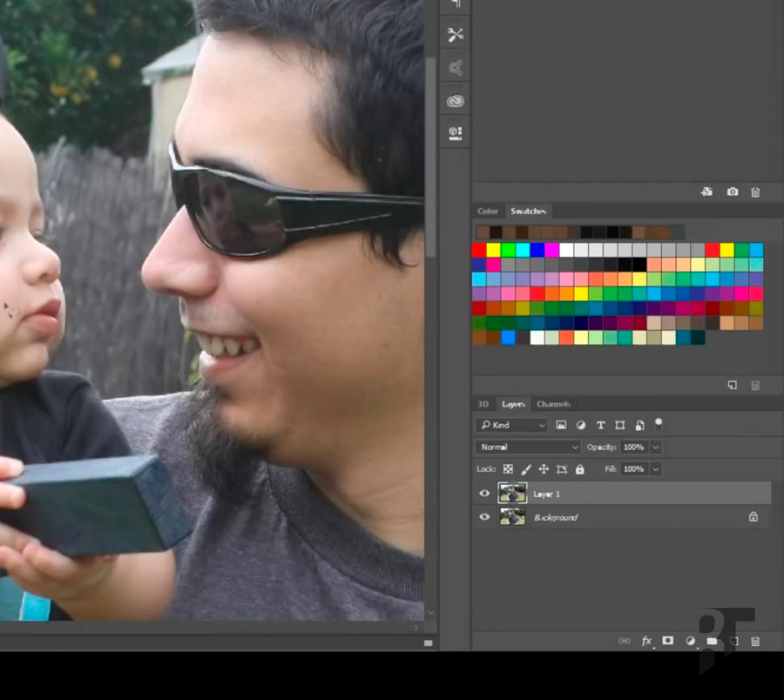Click the Add layer style fx icon
This screenshot has width=784, height=700.
[646, 641]
